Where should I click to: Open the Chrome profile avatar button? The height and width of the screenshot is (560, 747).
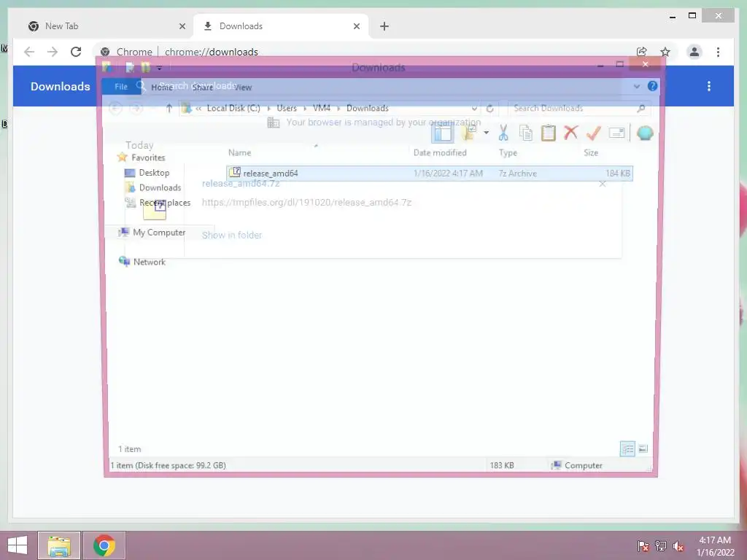pyautogui.click(x=694, y=52)
